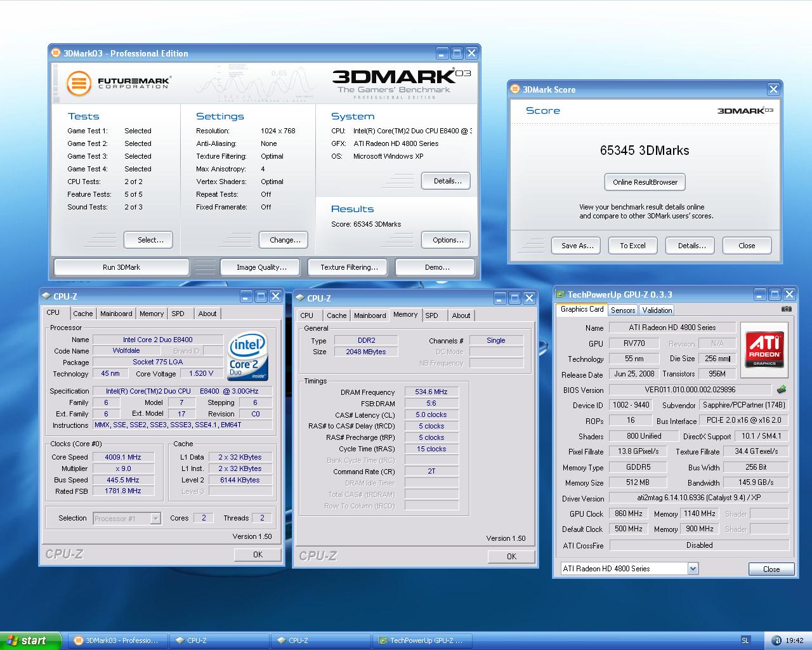This screenshot has height=650, width=812.
Task: Switch to Validation tab in GPU-Z
Action: tap(657, 310)
